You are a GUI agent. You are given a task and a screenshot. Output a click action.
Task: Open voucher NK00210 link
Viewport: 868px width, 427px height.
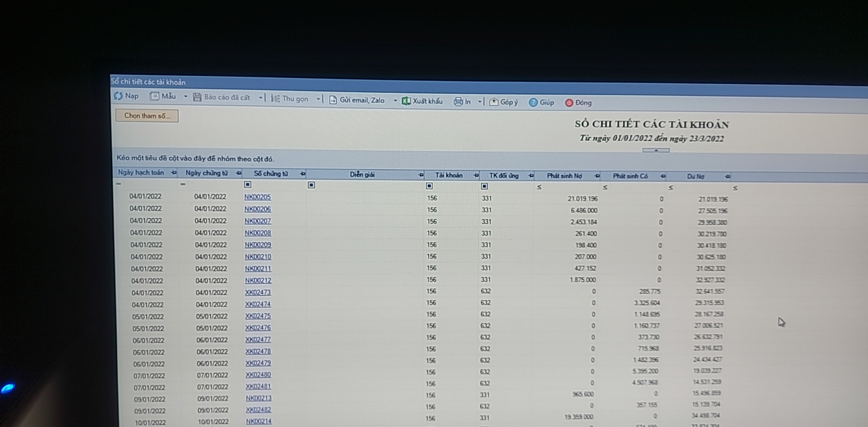258,256
